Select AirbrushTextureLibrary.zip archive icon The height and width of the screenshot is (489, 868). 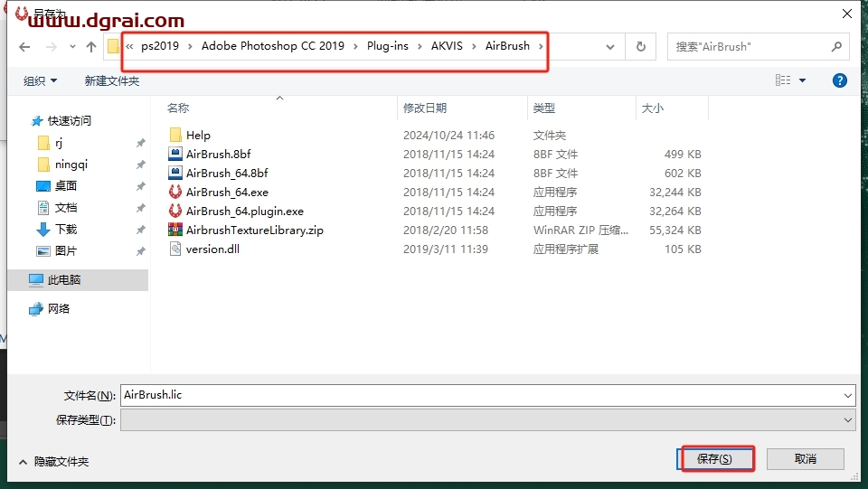175,230
